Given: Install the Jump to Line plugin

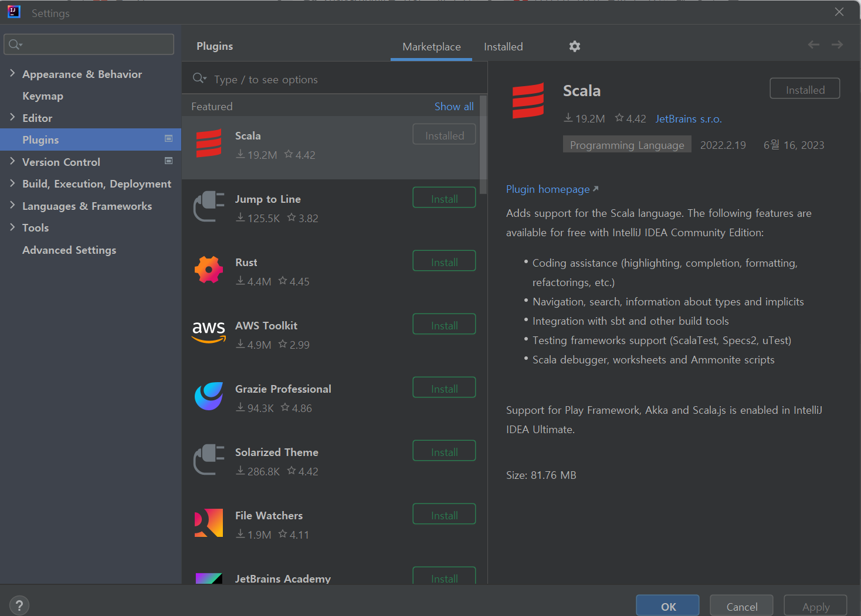Looking at the screenshot, I should [444, 198].
